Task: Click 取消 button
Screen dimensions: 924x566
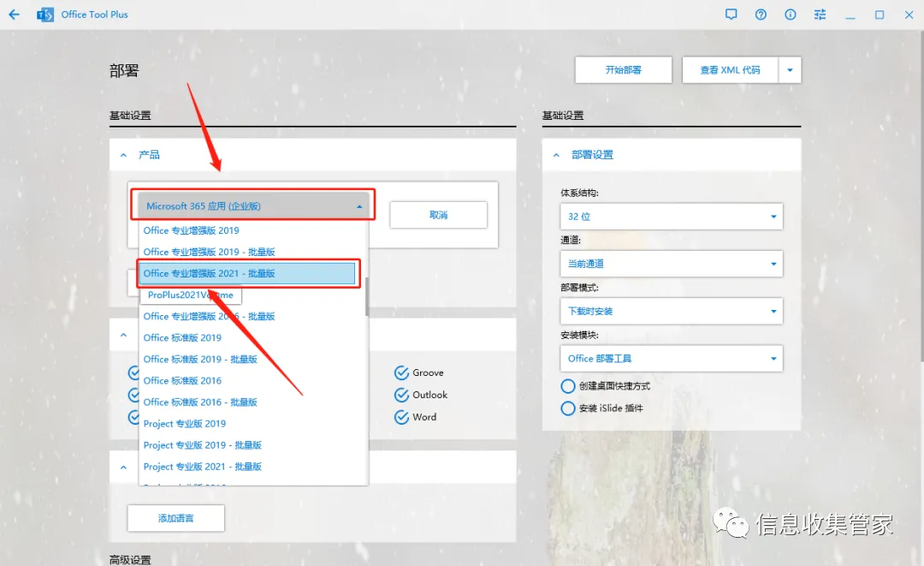Action: click(438, 215)
